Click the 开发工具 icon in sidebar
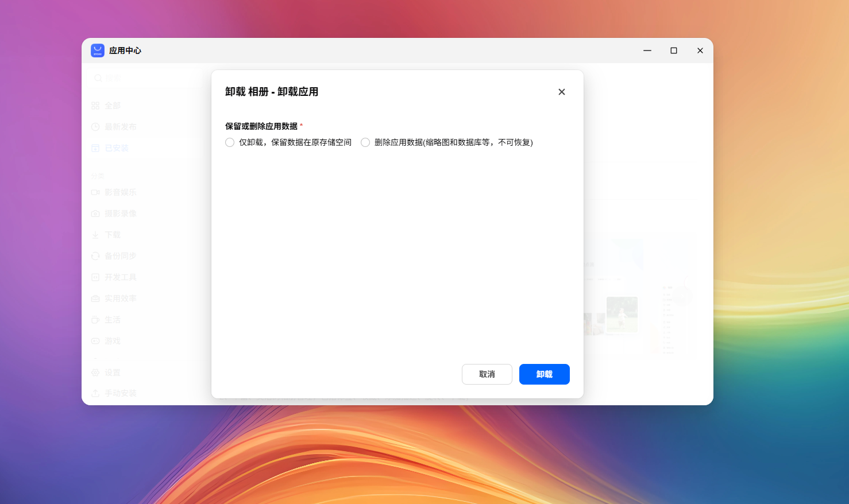This screenshot has width=849, height=504. click(x=95, y=277)
